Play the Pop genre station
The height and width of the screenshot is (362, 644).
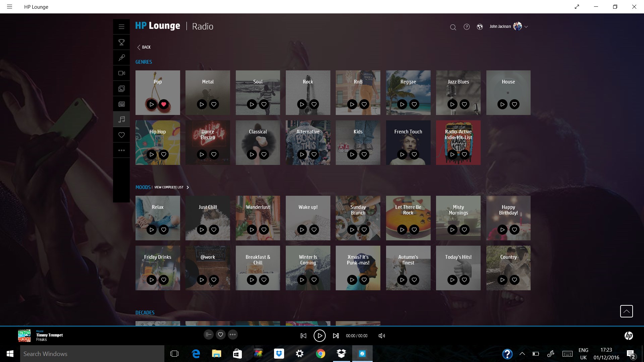click(152, 104)
